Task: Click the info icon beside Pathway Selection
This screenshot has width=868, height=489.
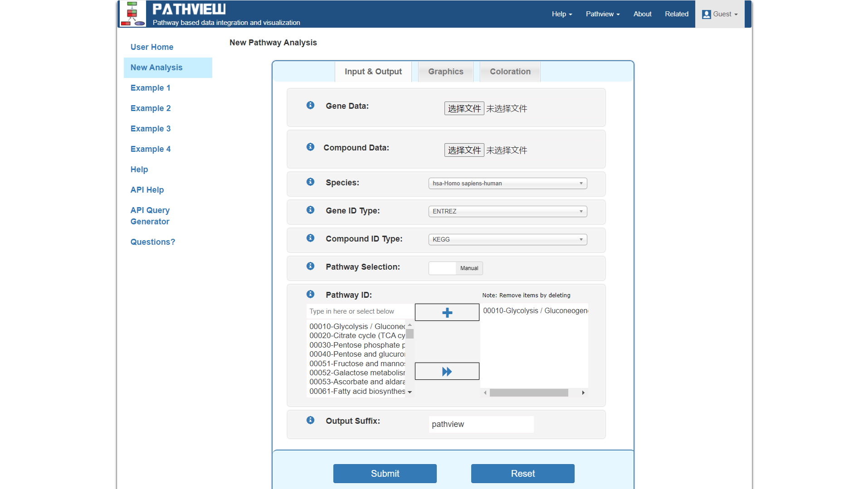Action: 310,266
